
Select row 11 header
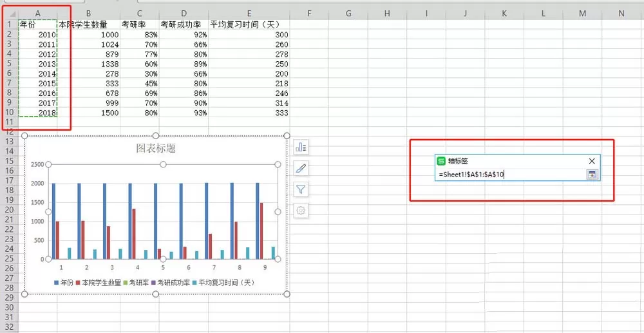coord(9,122)
